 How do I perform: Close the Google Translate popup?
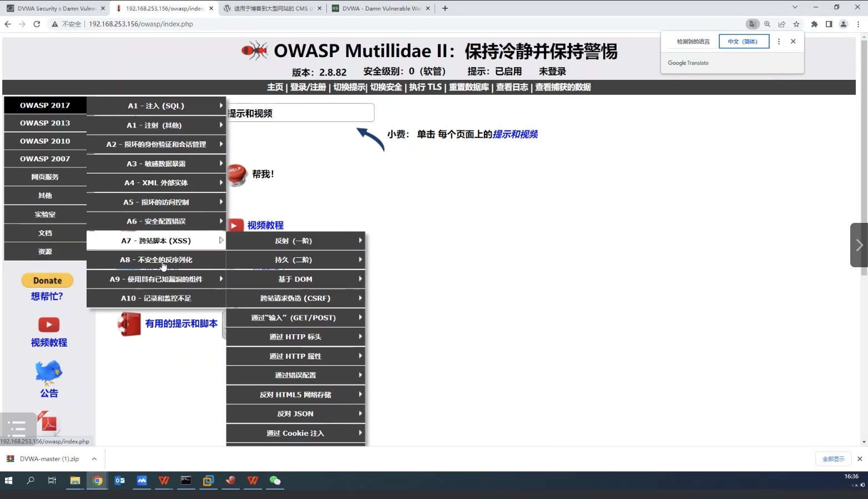click(x=793, y=42)
